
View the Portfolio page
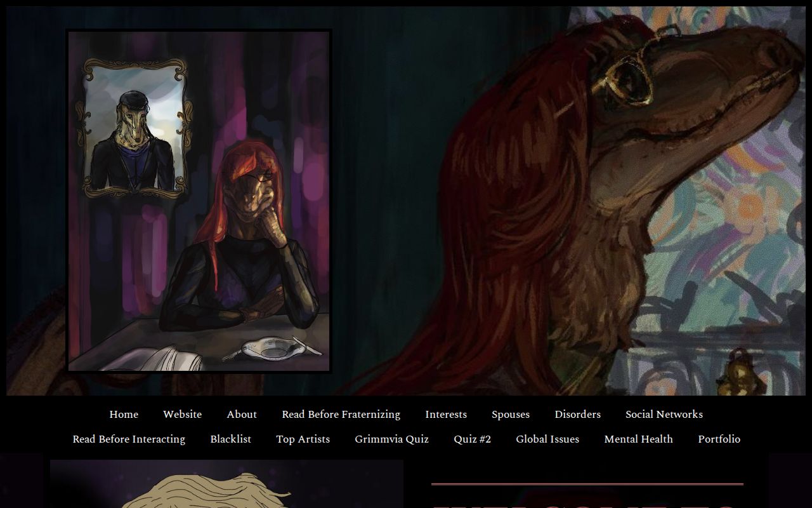point(719,439)
